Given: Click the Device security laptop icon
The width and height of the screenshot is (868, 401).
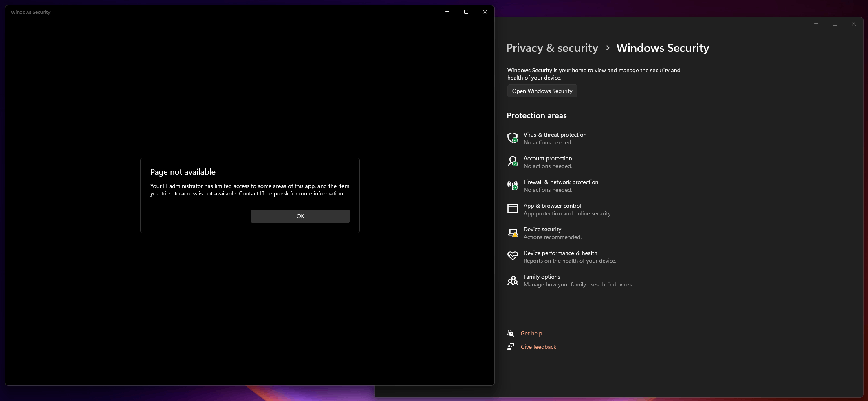Looking at the screenshot, I should [x=513, y=233].
